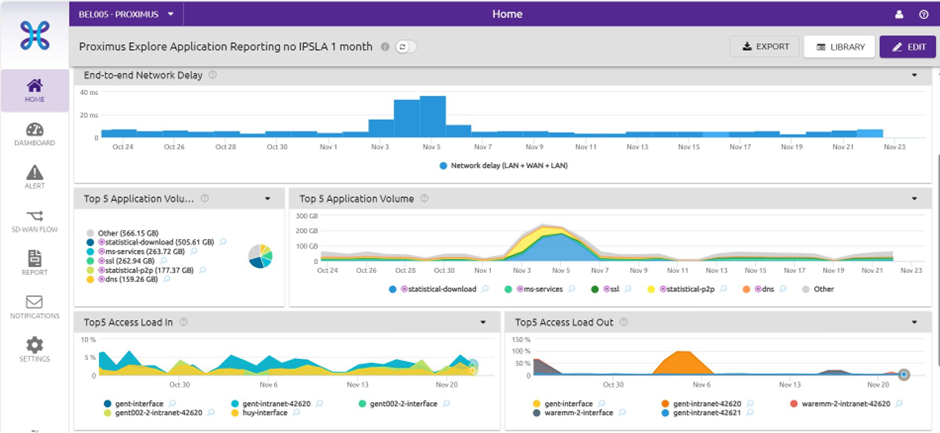940x433 pixels.
Task: Open the BEL005 - PROXIMUS domain dropdown
Action: coord(126,14)
